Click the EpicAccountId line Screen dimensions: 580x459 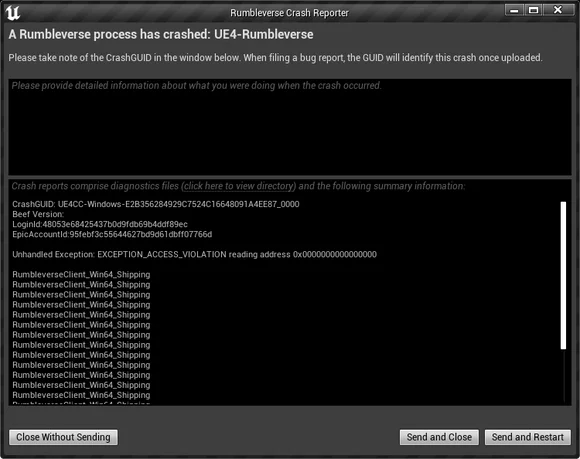point(112,234)
